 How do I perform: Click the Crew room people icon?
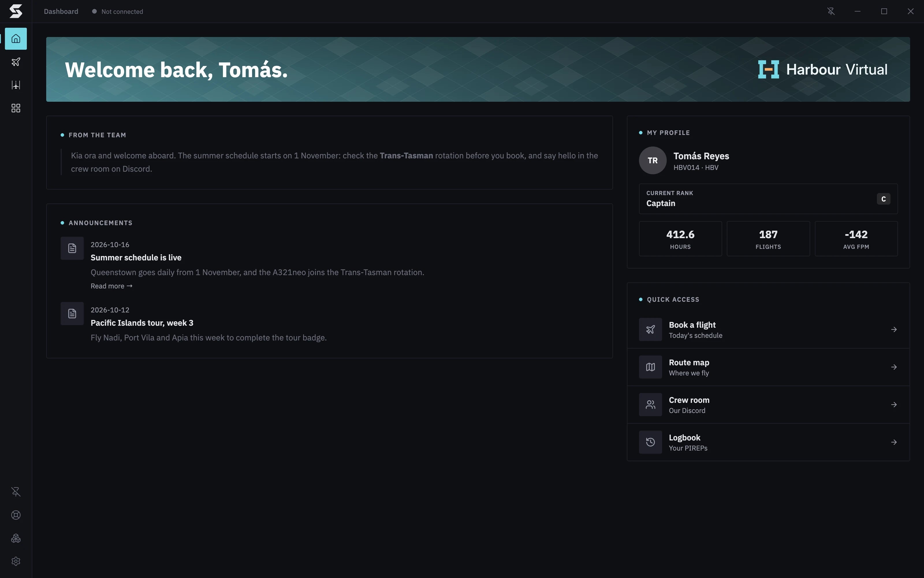(651, 404)
